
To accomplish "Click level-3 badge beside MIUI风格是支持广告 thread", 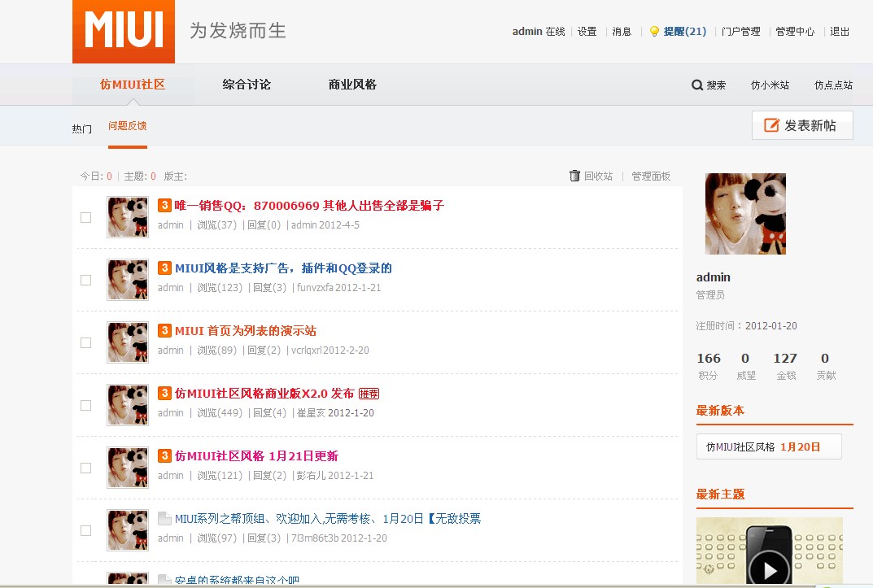I will 164,268.
